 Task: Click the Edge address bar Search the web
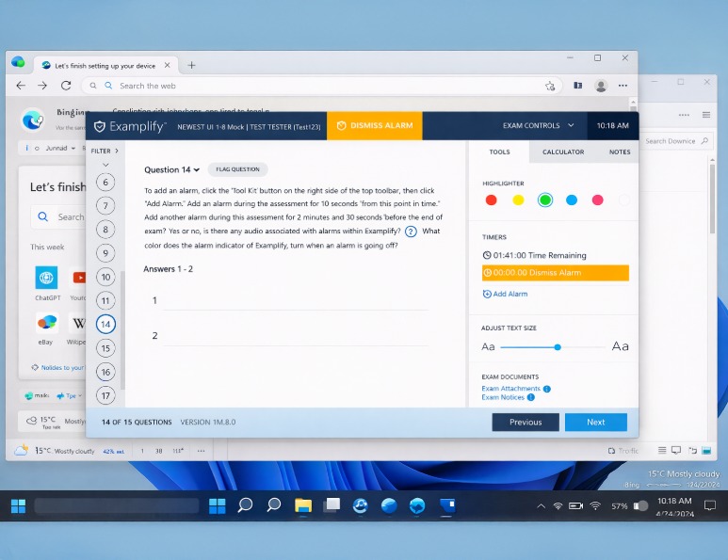tap(320, 86)
